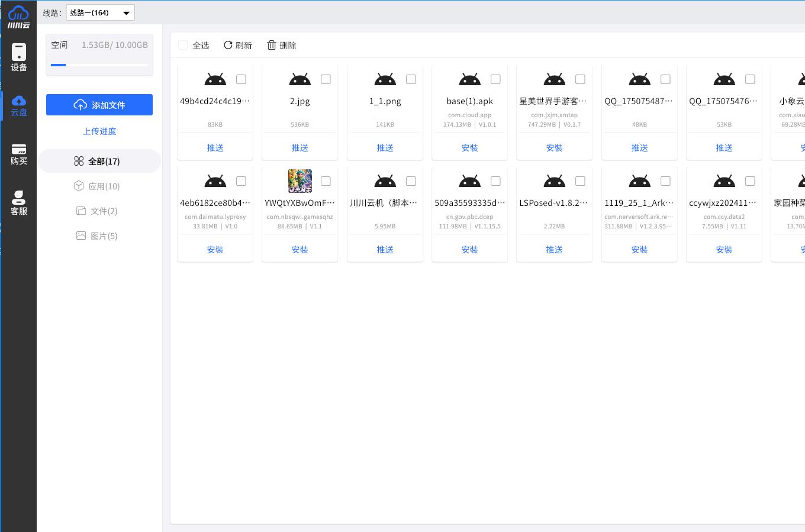Select the LSPosed-v1.8.2 file checkbox
Screen dimensions: 805x532
[580, 181]
